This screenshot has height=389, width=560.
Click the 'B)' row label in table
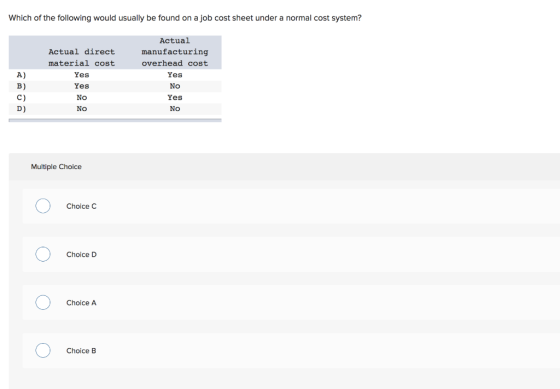pyautogui.click(x=21, y=86)
